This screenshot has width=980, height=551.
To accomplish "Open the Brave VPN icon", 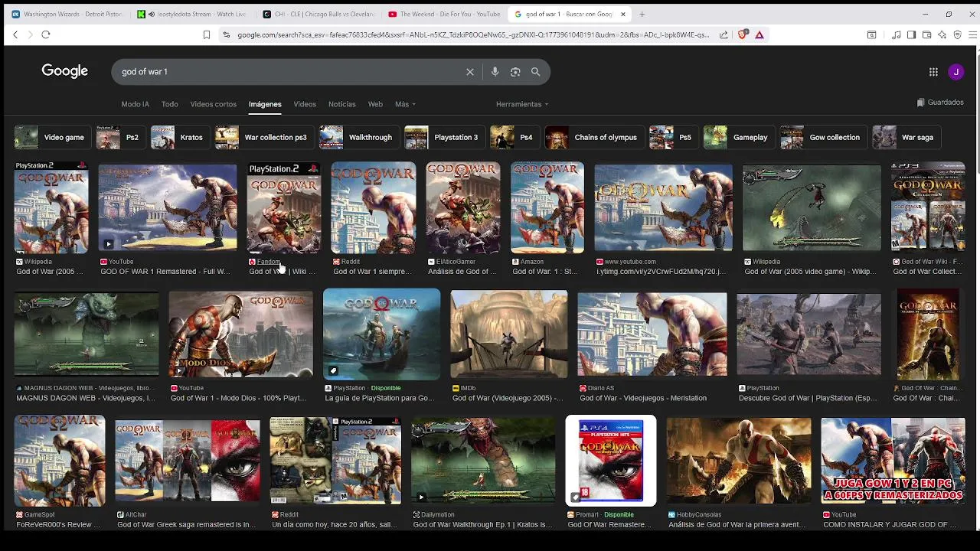I will tap(957, 34).
